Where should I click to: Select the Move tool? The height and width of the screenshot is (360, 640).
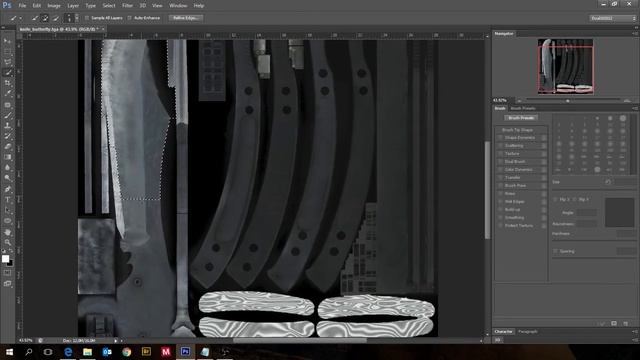(x=7, y=41)
